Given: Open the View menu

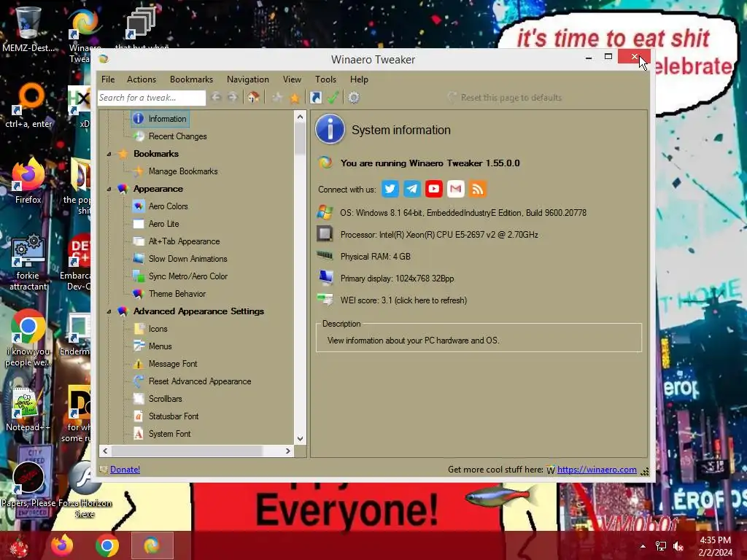Looking at the screenshot, I should click(292, 79).
